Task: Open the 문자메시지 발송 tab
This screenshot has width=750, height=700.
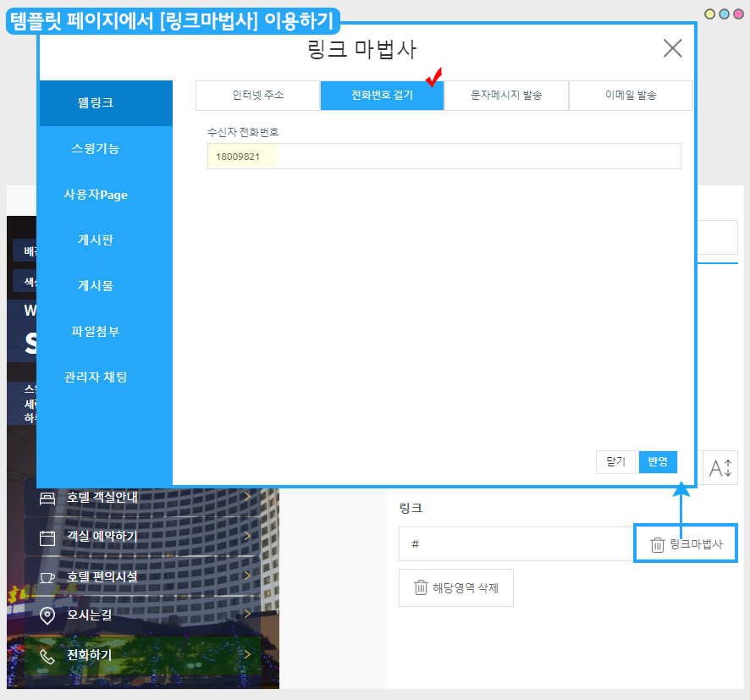Action: (506, 96)
